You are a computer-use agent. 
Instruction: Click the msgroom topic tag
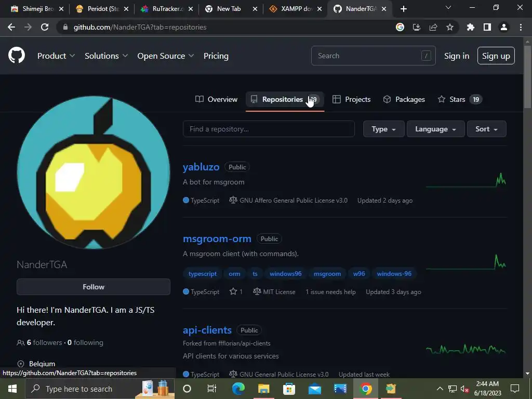(327, 273)
